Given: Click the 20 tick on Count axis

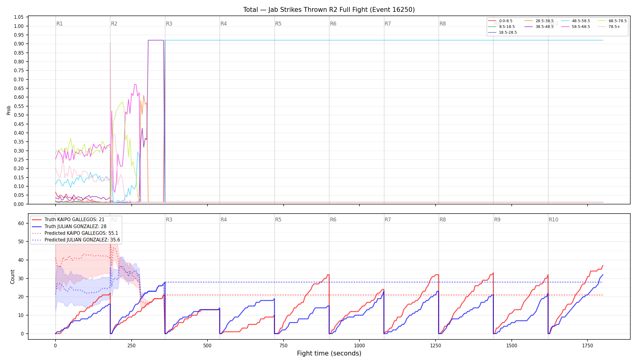Looking at the screenshot, I should (21, 297).
